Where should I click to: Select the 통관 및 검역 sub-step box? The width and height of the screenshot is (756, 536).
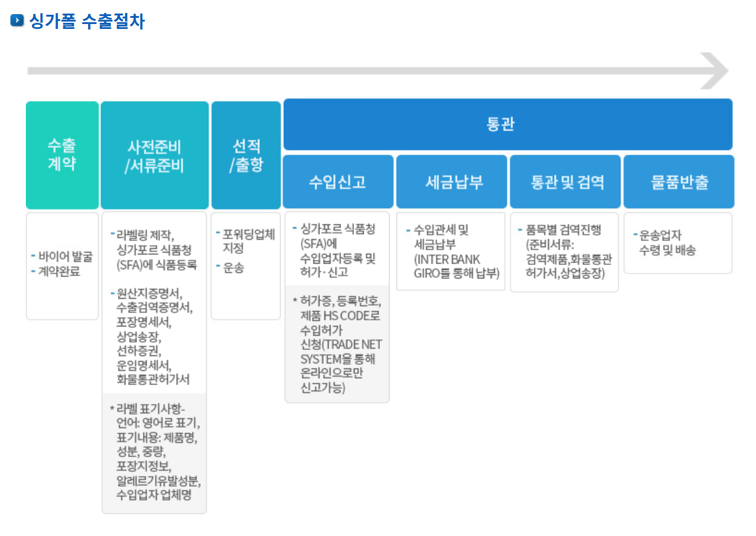tap(565, 182)
